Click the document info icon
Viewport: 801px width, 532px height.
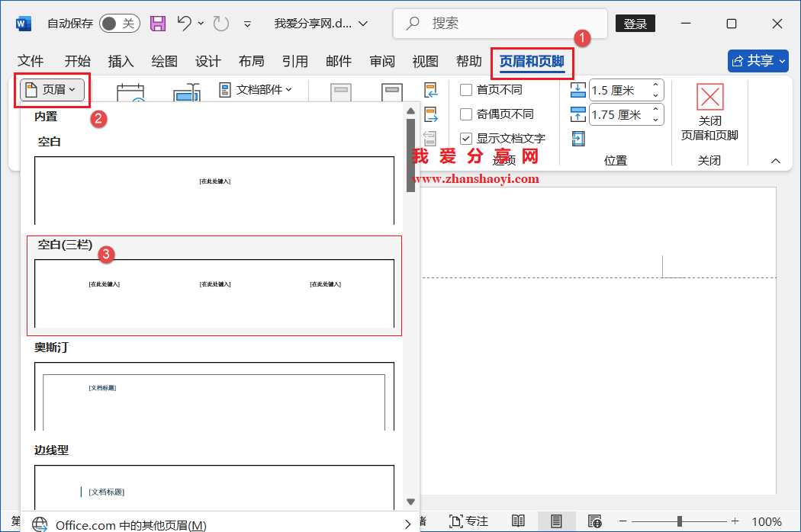[x=186, y=92]
